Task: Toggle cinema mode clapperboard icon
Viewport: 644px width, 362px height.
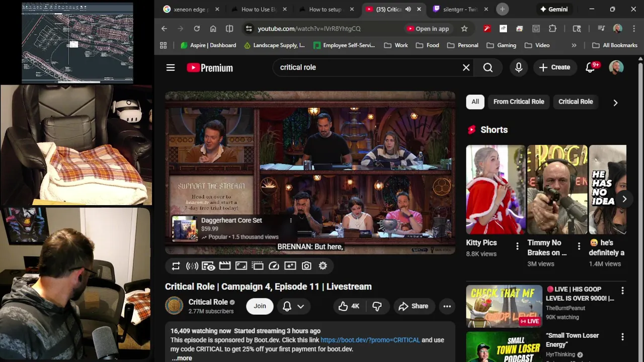Action: tap(225, 266)
